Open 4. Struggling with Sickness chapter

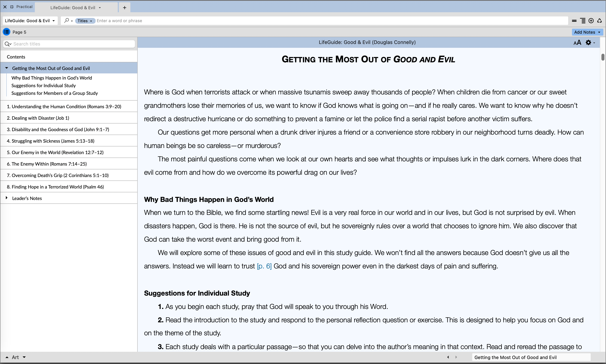69,141
